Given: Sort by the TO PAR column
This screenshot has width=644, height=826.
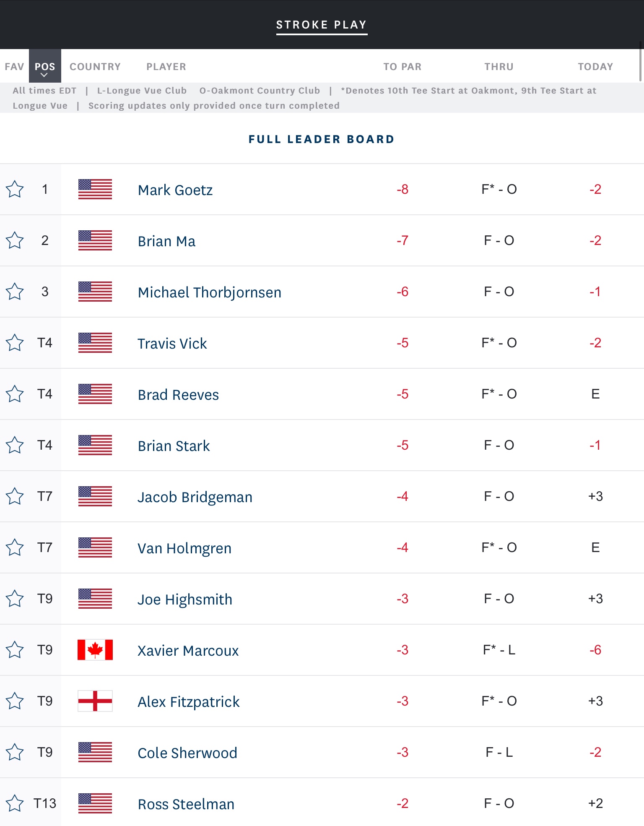Looking at the screenshot, I should 402,67.
